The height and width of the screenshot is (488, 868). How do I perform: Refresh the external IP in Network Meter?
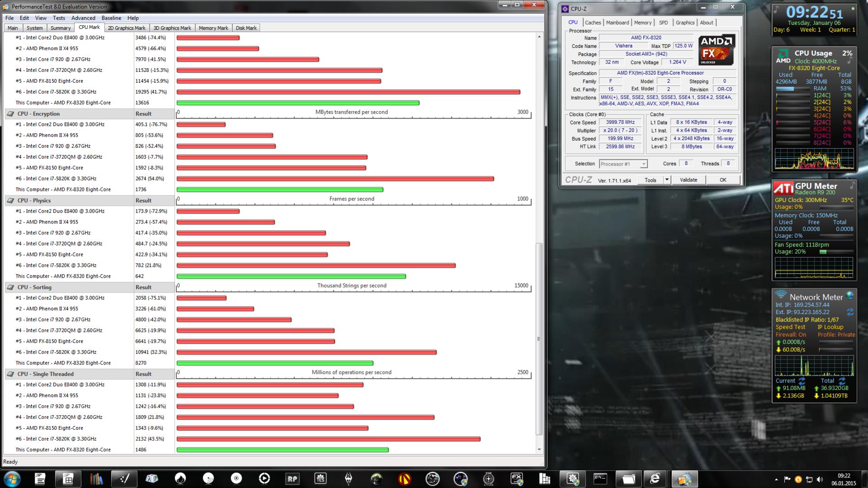(850, 312)
